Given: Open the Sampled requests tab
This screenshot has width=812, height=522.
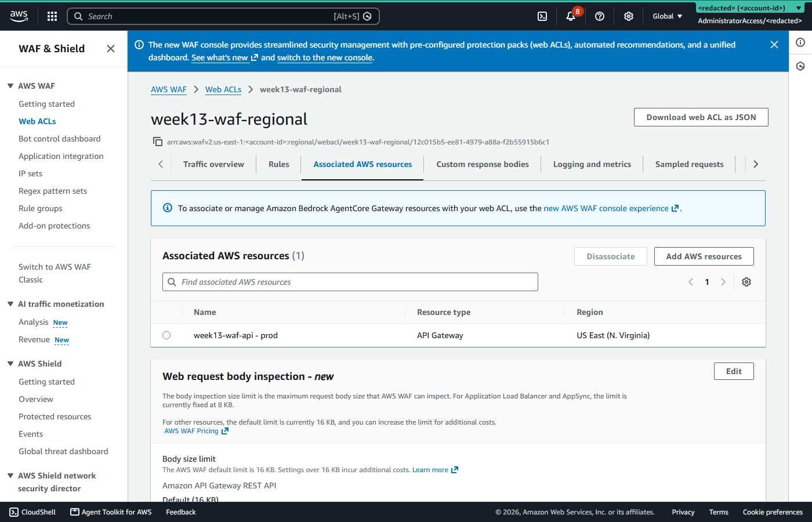Looking at the screenshot, I should coord(690,164).
